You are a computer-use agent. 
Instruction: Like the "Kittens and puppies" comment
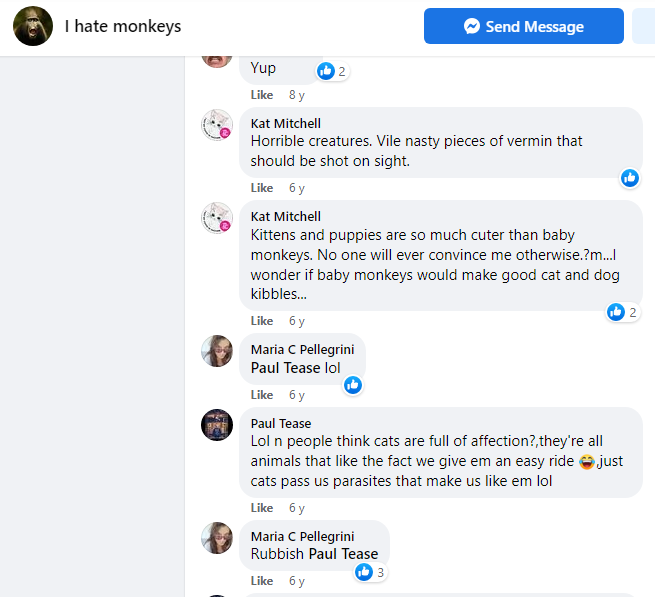(262, 321)
